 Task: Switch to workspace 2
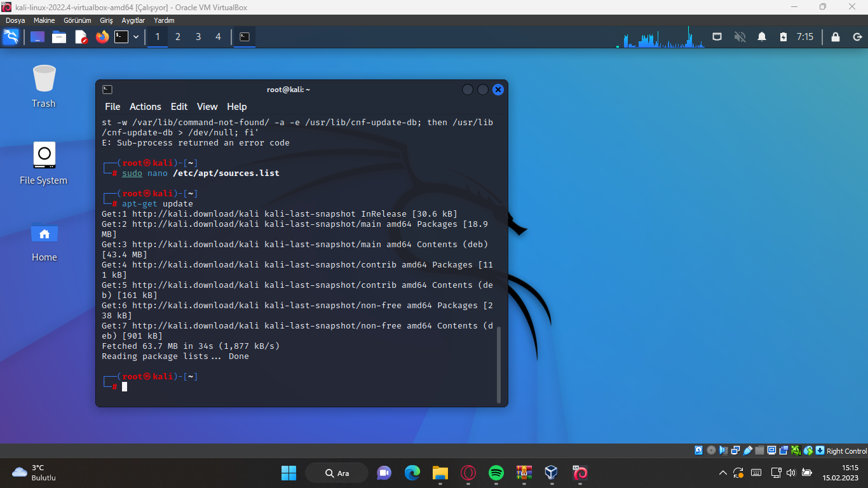pyautogui.click(x=178, y=37)
